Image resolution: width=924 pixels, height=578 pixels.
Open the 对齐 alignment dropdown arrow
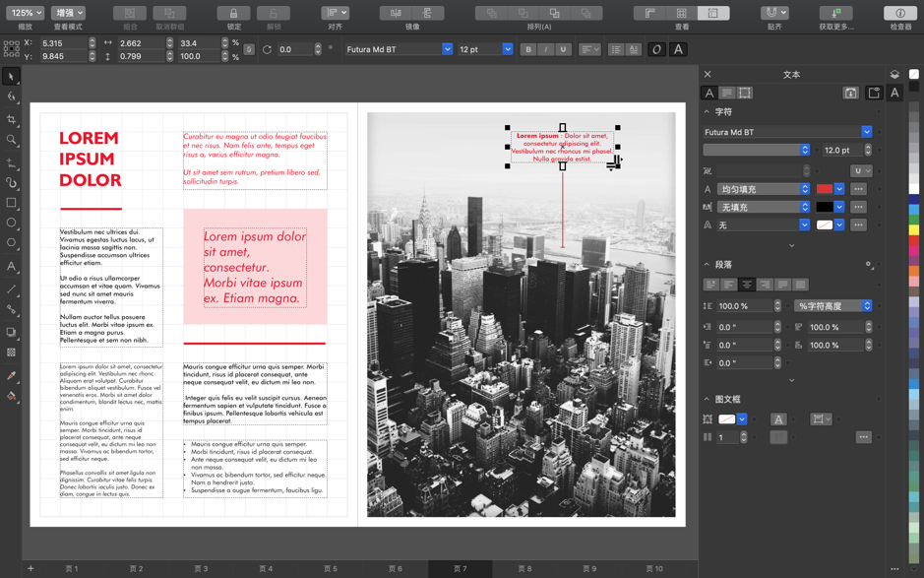(341, 13)
